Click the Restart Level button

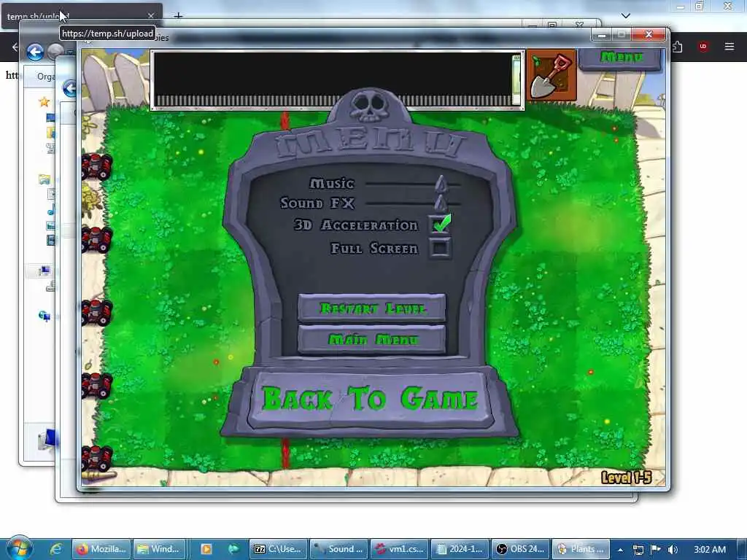371,308
